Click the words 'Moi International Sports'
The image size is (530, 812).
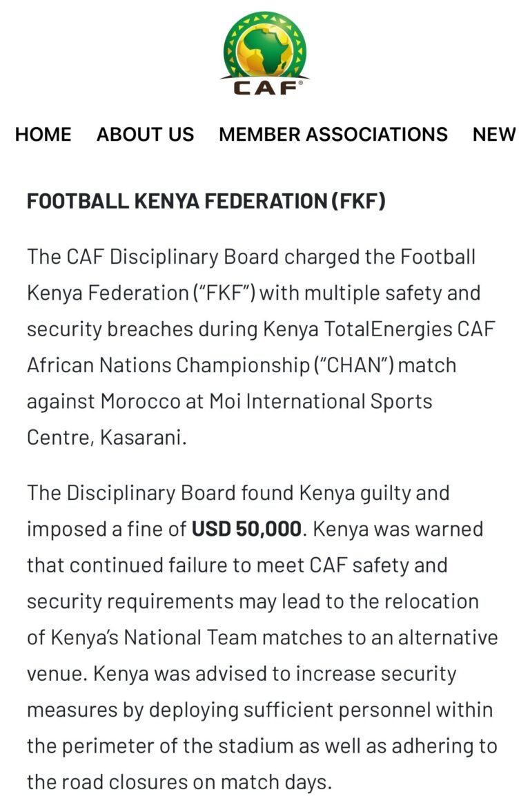point(321,401)
